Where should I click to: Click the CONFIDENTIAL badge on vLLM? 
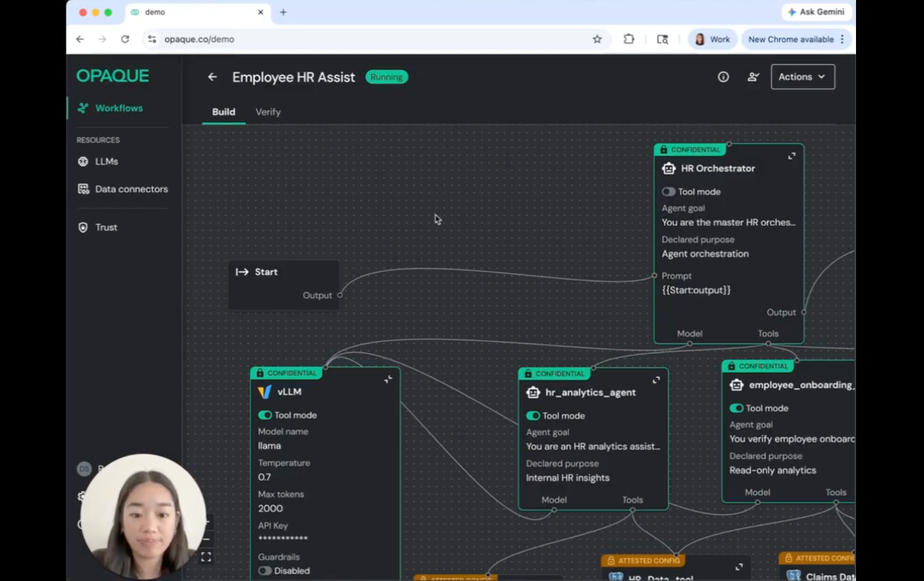(x=286, y=373)
